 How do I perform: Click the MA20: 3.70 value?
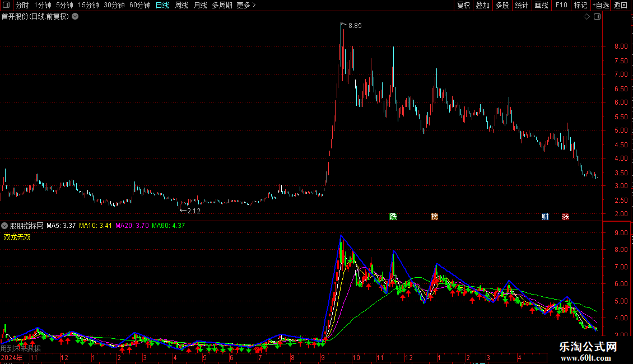tap(132, 226)
